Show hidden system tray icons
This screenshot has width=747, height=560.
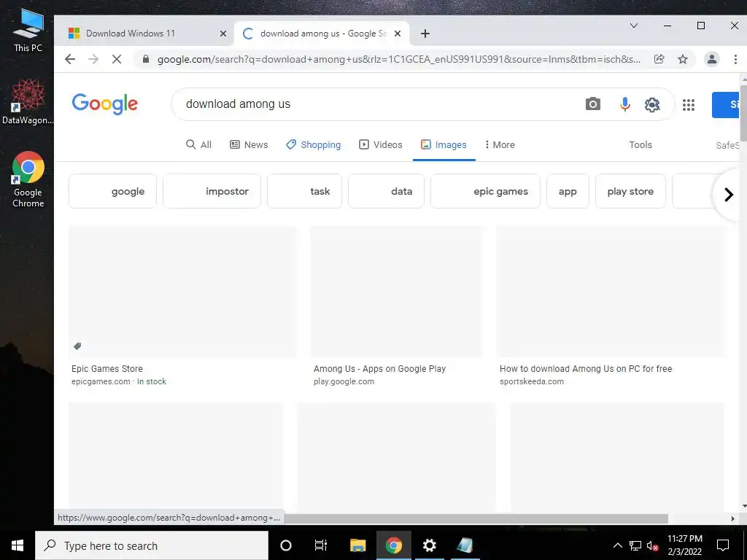[x=617, y=545]
